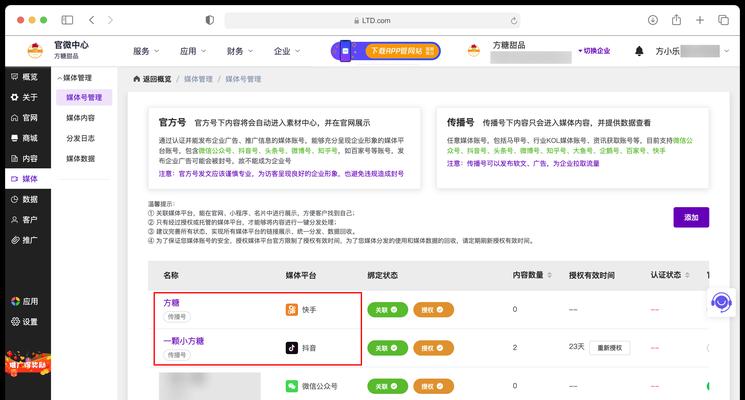Open Safari downloads icon

653,20
